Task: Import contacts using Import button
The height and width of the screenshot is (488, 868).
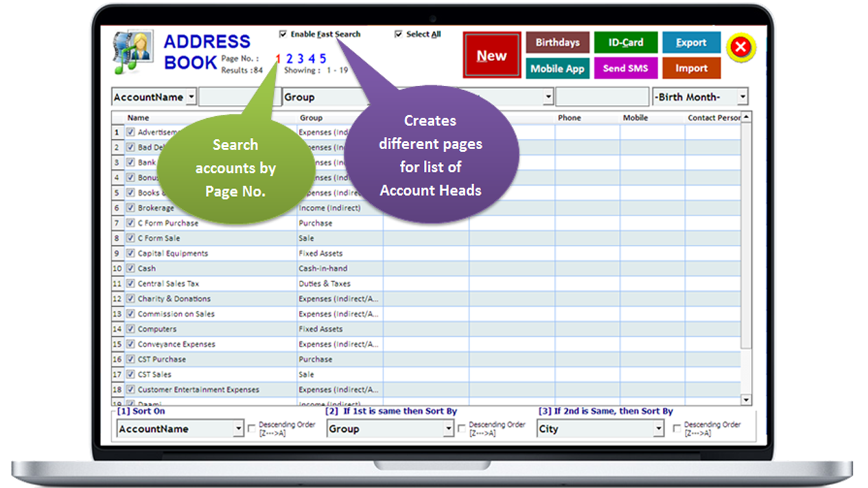Action: point(691,69)
